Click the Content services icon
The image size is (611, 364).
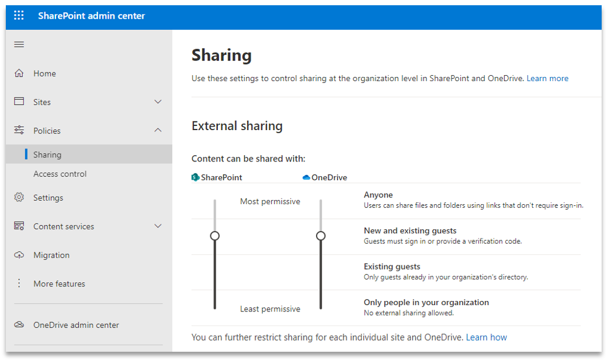click(x=19, y=226)
